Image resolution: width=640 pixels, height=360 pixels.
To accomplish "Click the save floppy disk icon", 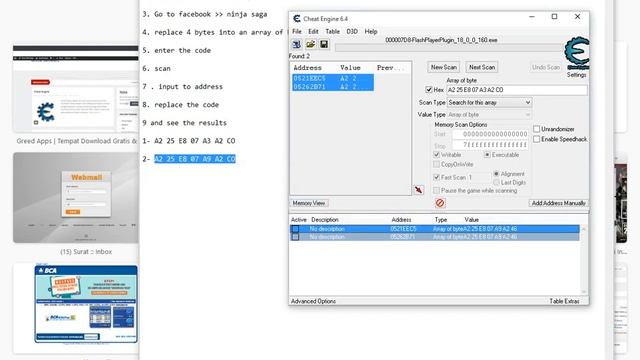I will click(324, 44).
